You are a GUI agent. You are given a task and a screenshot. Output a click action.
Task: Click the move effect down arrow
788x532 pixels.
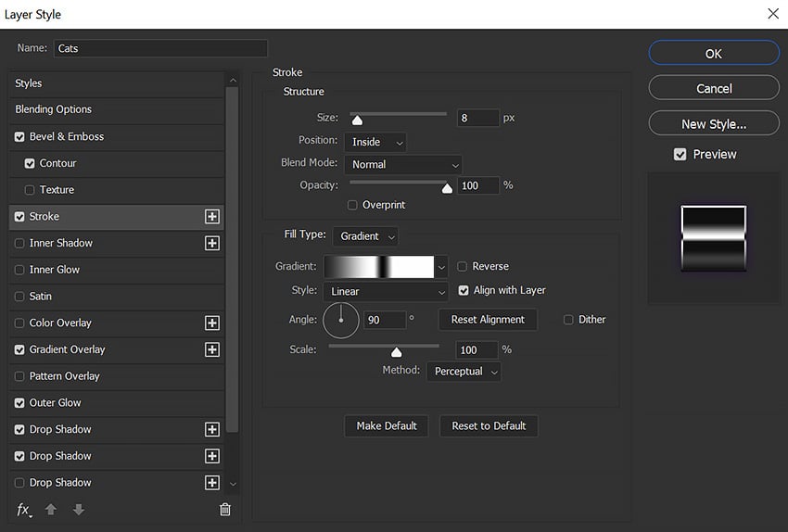tap(79, 510)
